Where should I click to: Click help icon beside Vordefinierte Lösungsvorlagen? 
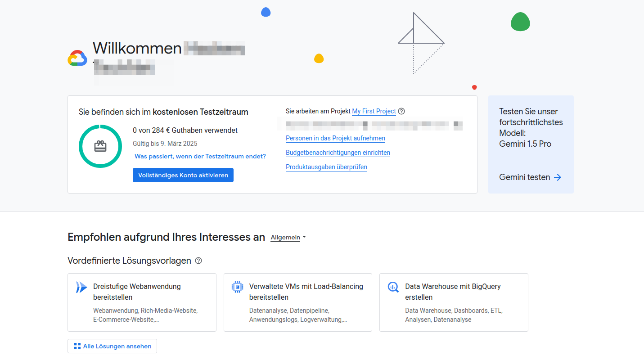[198, 261]
